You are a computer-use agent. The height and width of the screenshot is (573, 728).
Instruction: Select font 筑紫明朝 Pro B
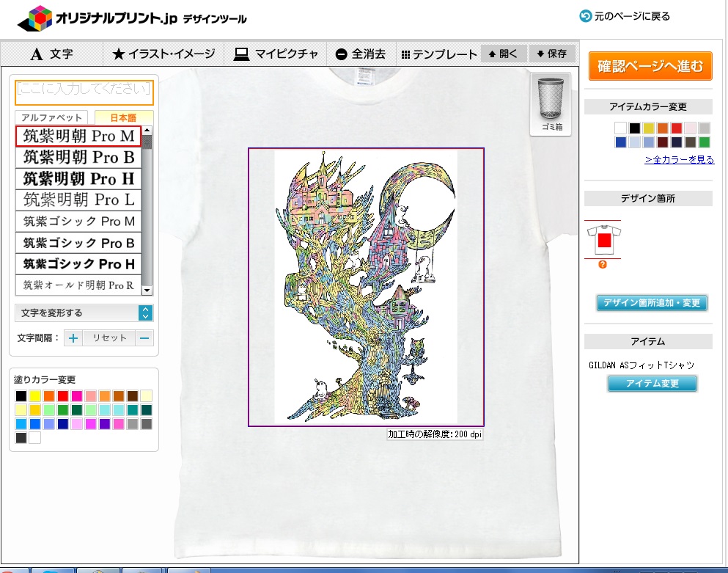78,157
